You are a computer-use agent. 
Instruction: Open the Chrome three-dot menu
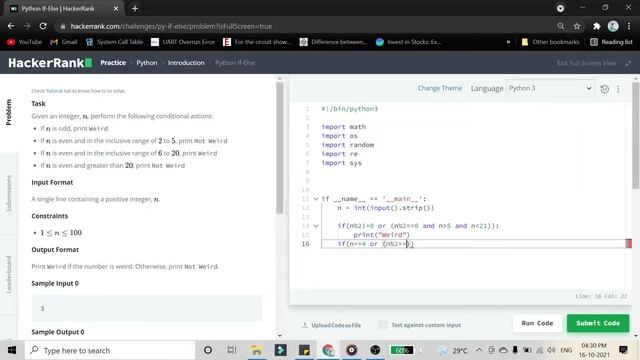[x=629, y=26]
